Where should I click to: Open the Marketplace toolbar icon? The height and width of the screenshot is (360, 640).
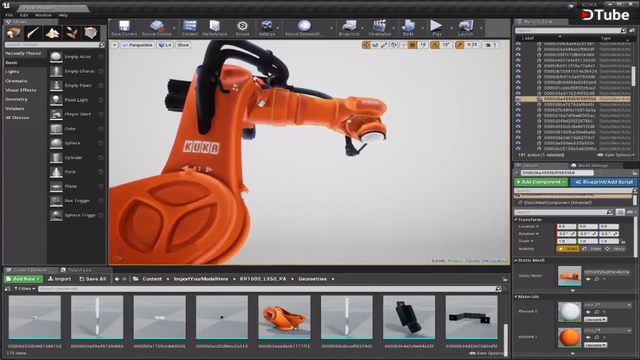[215, 28]
